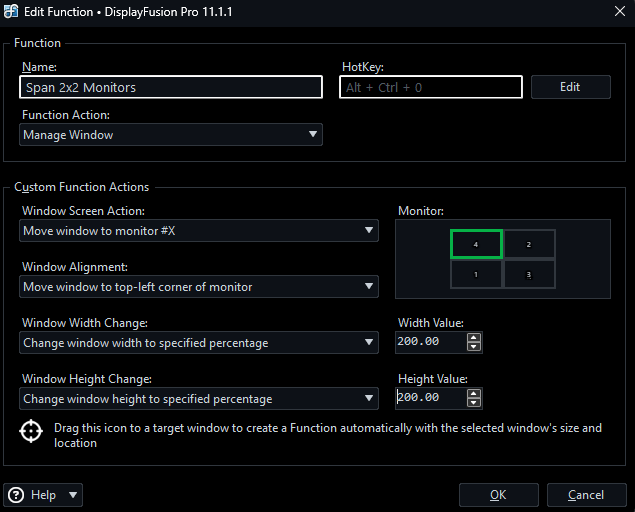Screen dimensions: 635x512
Task: Close the Edit Function dialog
Action: click(620, 11)
